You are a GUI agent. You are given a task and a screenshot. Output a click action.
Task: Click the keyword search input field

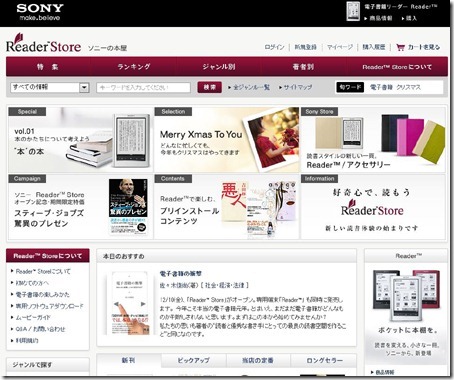[143, 87]
